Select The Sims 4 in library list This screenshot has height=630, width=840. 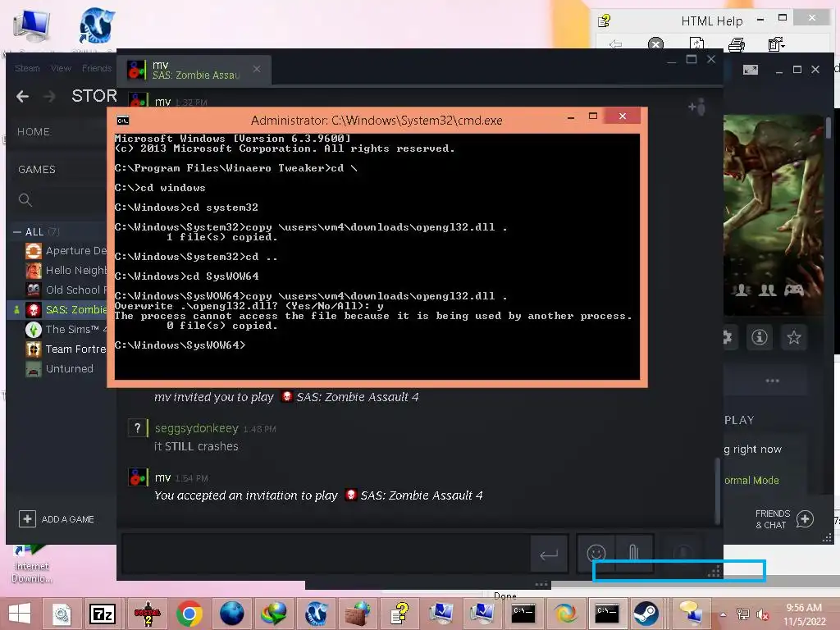click(x=66, y=330)
